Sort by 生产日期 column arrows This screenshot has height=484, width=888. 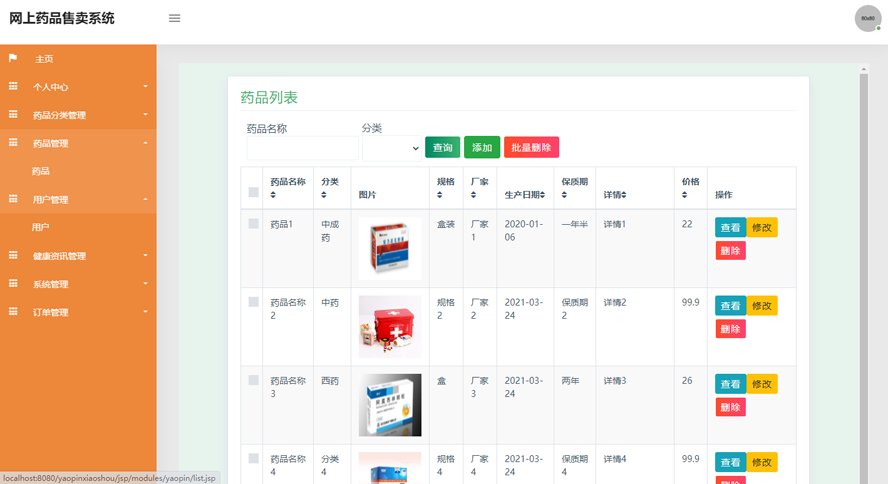point(543,195)
